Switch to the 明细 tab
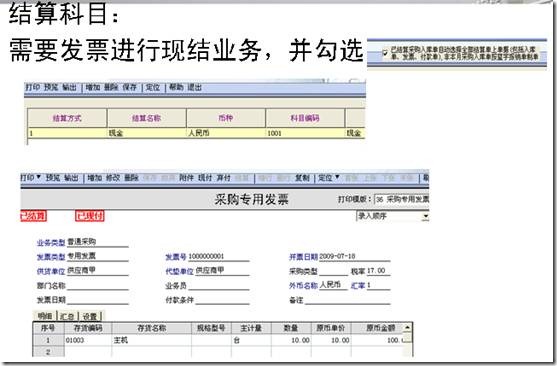Screen dimensions: 557x366 pyautogui.click(x=45, y=316)
